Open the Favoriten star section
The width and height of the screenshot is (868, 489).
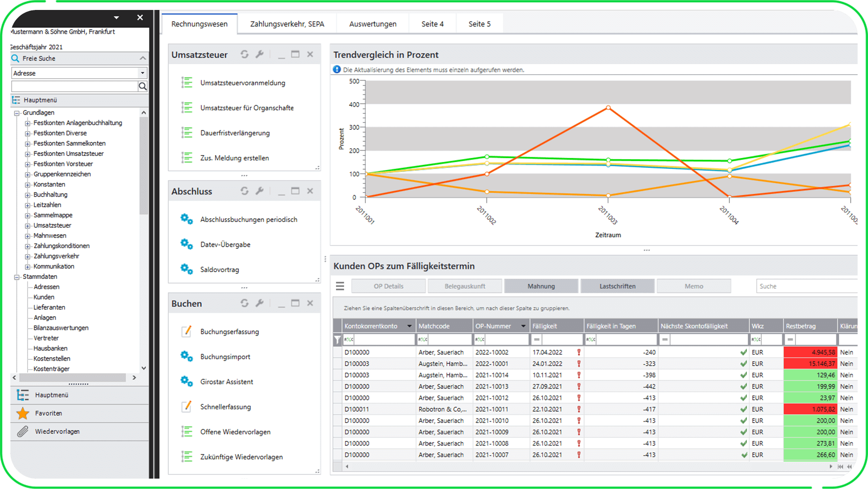pos(23,413)
